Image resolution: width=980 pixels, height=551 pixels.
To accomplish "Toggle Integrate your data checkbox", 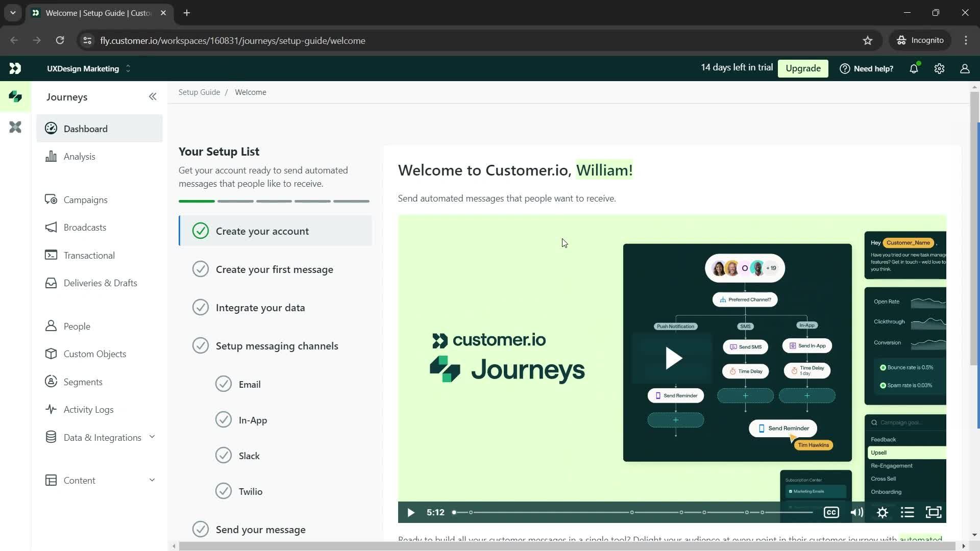I will [201, 308].
